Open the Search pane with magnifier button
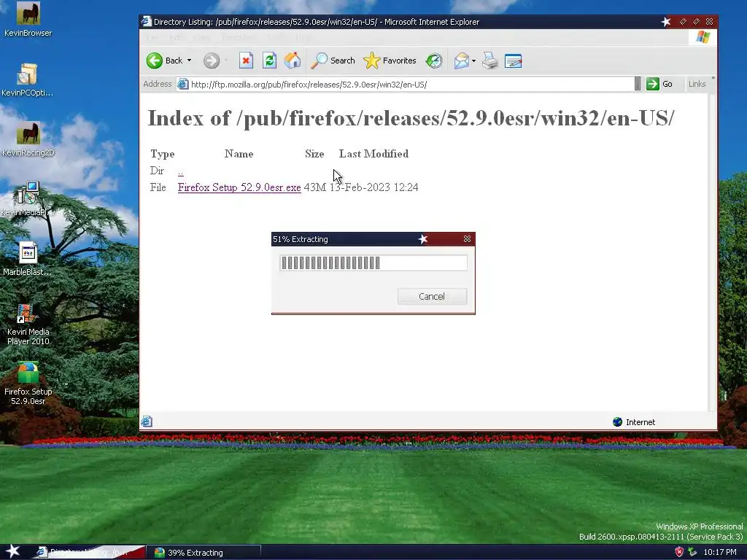The height and width of the screenshot is (560, 747). pyautogui.click(x=333, y=61)
